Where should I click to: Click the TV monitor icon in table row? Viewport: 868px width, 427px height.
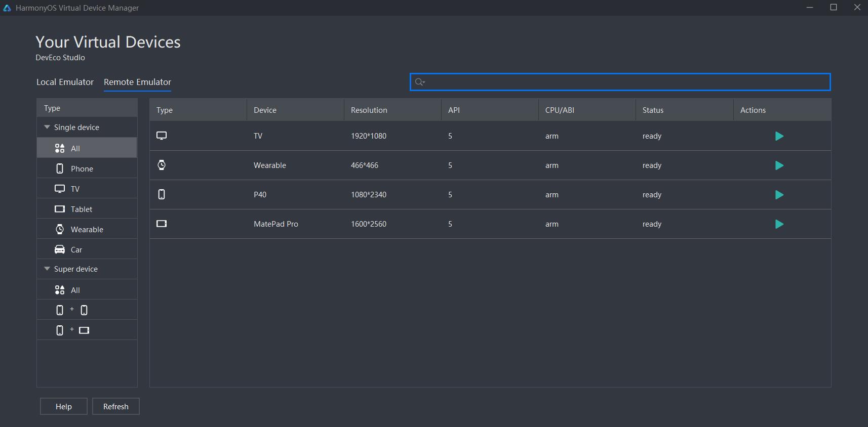point(162,136)
